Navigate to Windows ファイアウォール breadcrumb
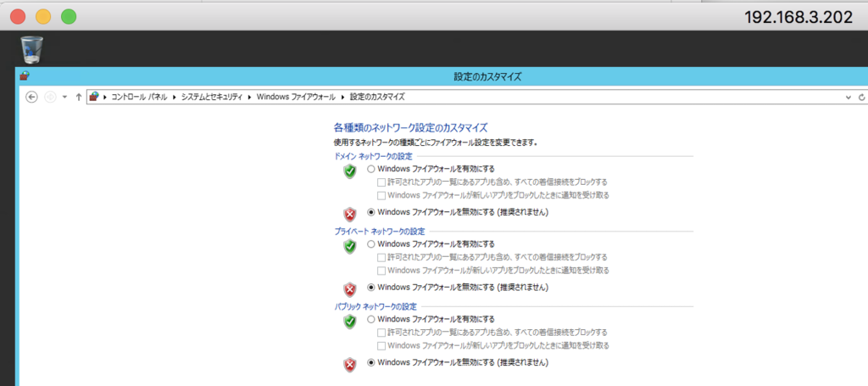This screenshot has width=868, height=386. (x=296, y=97)
